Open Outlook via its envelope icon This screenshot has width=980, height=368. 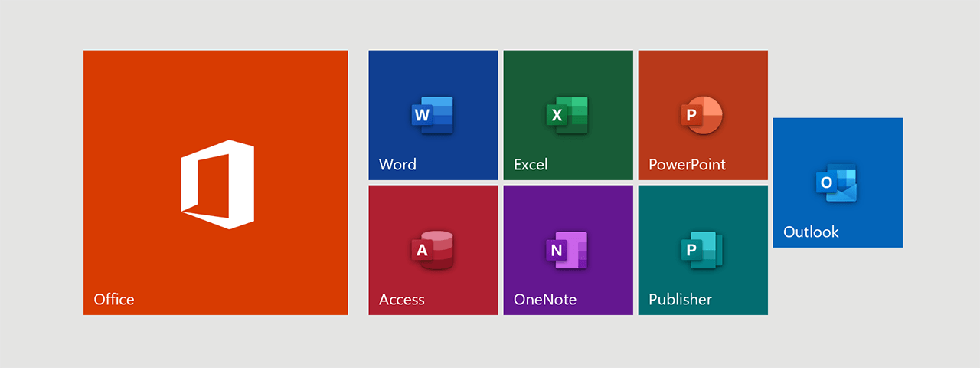(x=837, y=182)
